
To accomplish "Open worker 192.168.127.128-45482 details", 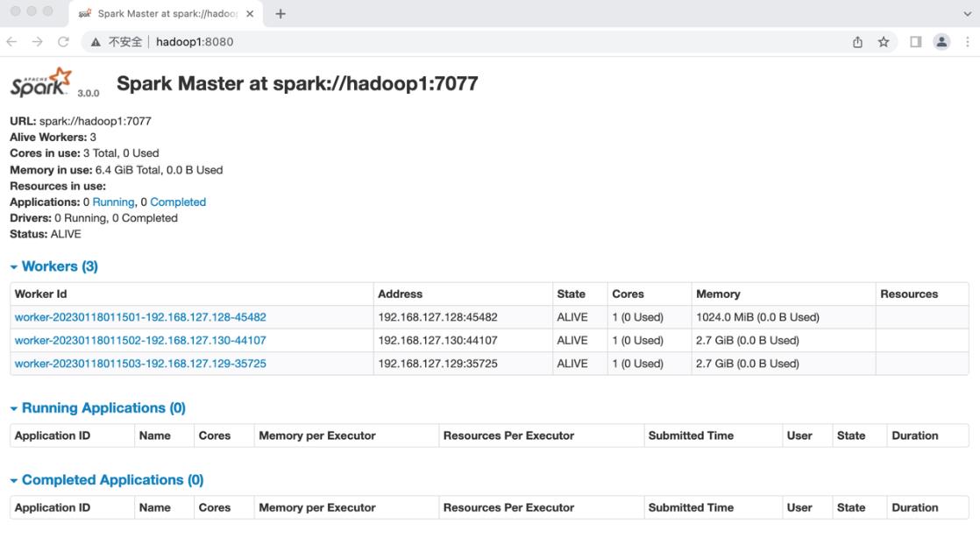I will tap(140, 317).
